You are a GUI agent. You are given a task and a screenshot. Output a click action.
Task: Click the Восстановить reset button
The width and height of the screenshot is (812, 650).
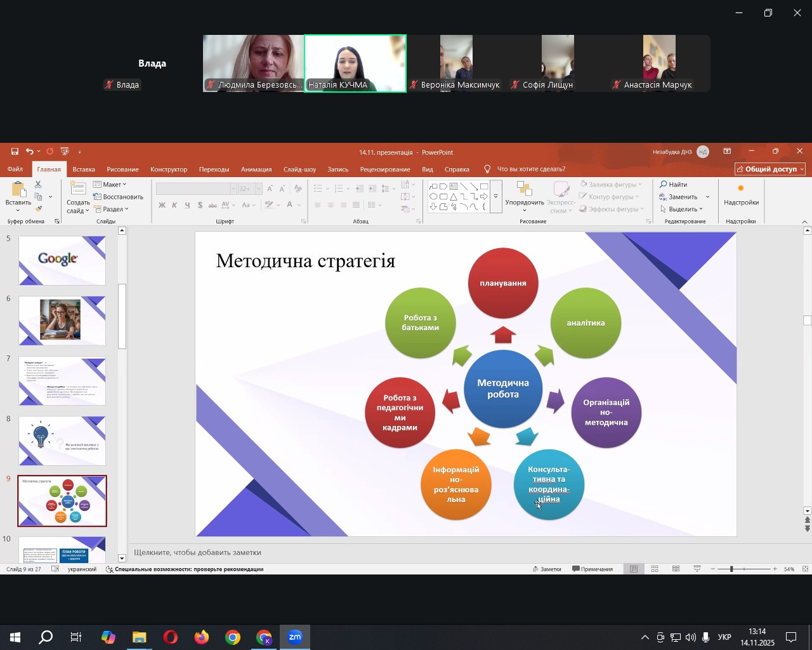[x=119, y=197]
